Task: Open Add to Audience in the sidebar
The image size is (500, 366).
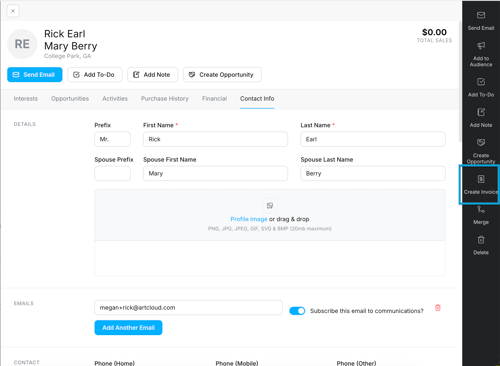Action: [x=481, y=55]
